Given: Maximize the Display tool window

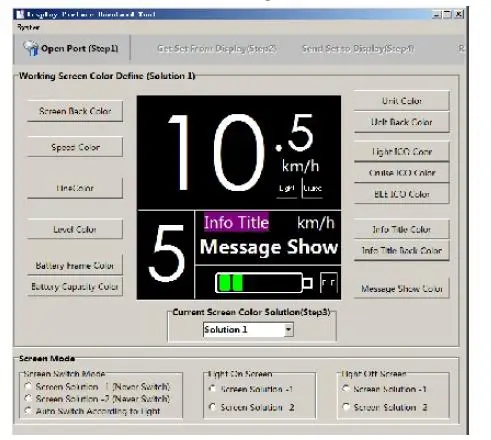Looking at the screenshot, I should 447,14.
